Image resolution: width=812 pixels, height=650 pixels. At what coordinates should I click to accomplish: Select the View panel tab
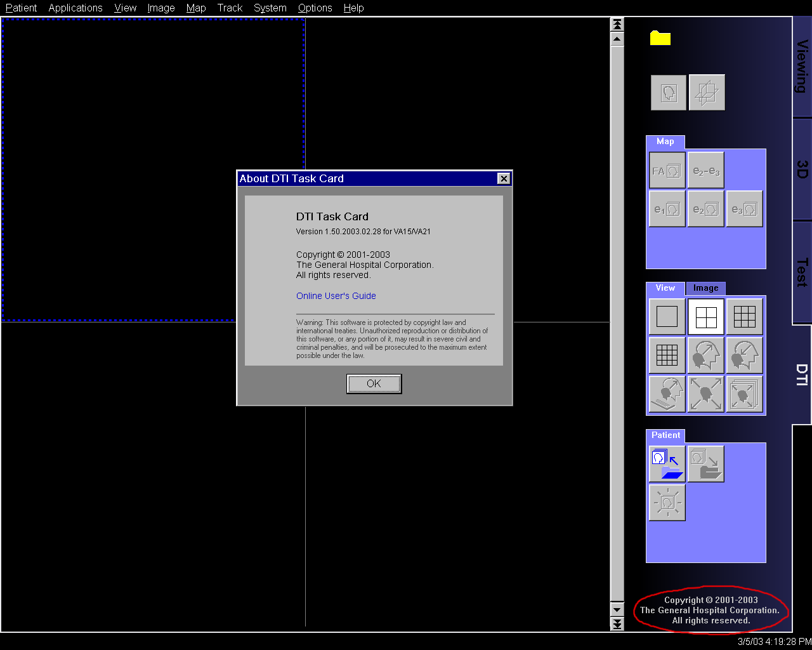coord(665,288)
